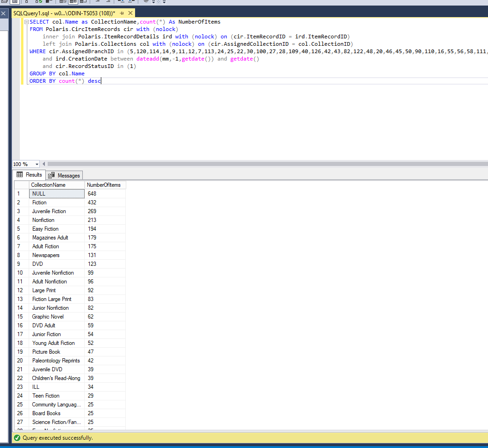The height and width of the screenshot is (448, 488).
Task: Select row 9 header for DVD
Action: (x=21, y=264)
